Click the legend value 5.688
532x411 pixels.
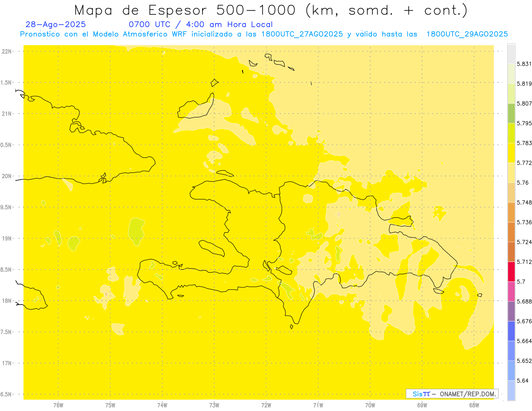pyautogui.click(x=524, y=301)
